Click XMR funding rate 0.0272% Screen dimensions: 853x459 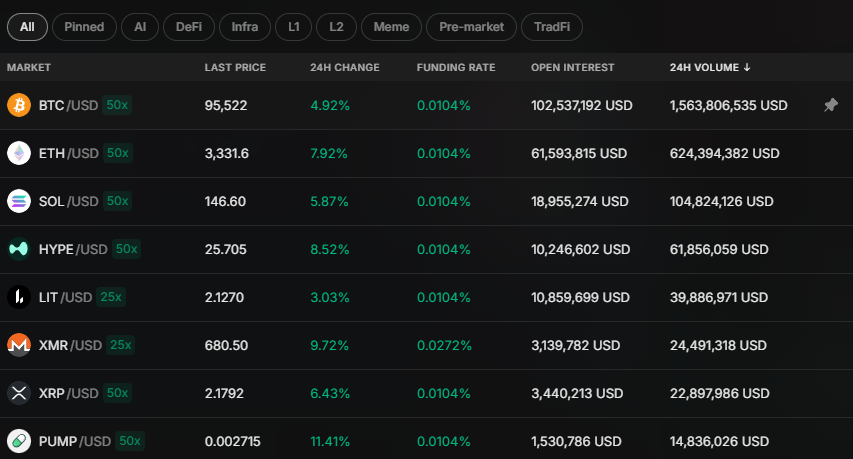(x=444, y=345)
